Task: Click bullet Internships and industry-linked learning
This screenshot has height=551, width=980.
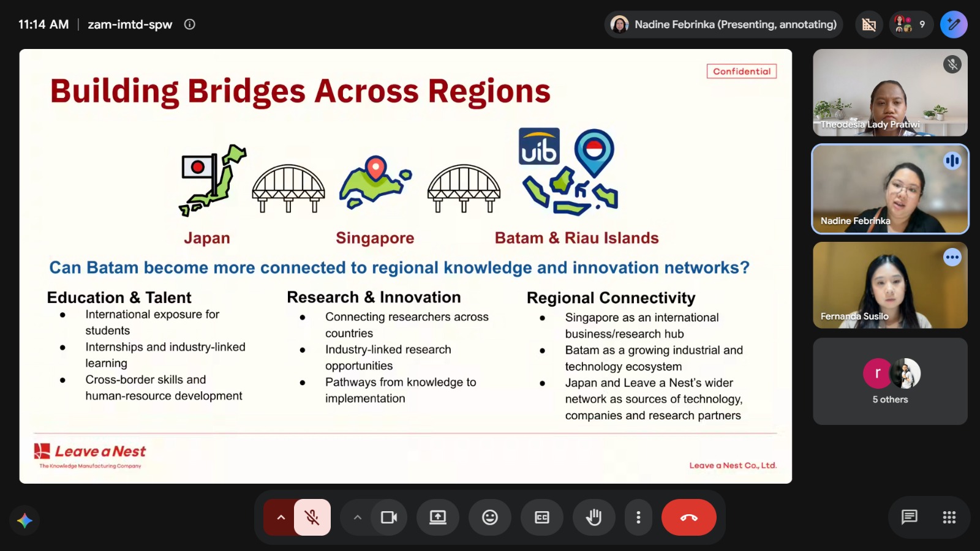Action: coord(165,355)
